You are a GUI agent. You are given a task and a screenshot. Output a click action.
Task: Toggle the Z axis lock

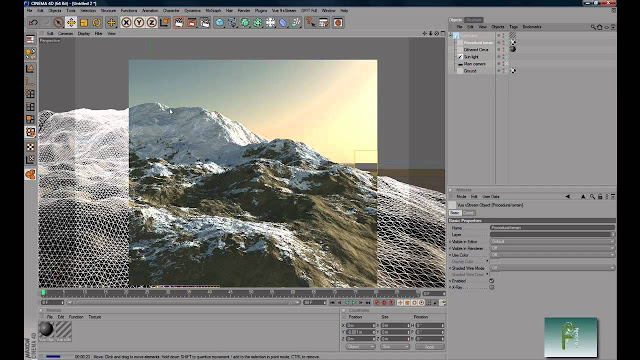(151, 23)
